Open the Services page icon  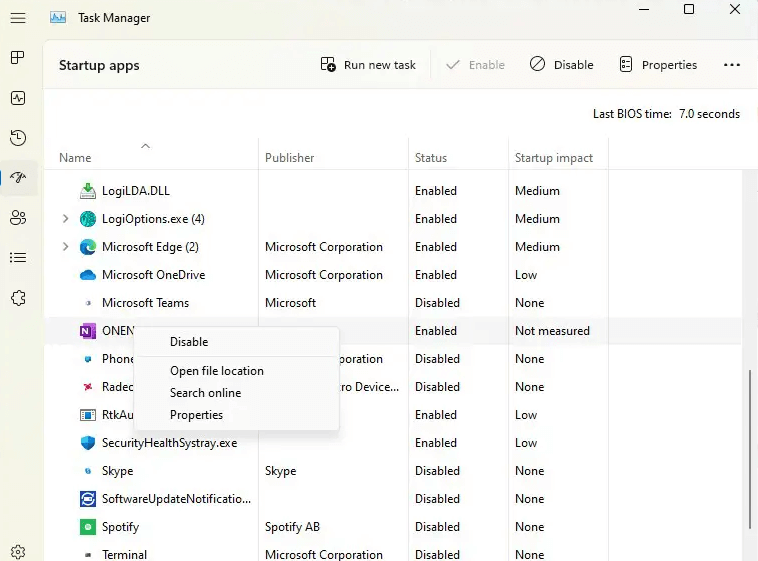(x=17, y=298)
